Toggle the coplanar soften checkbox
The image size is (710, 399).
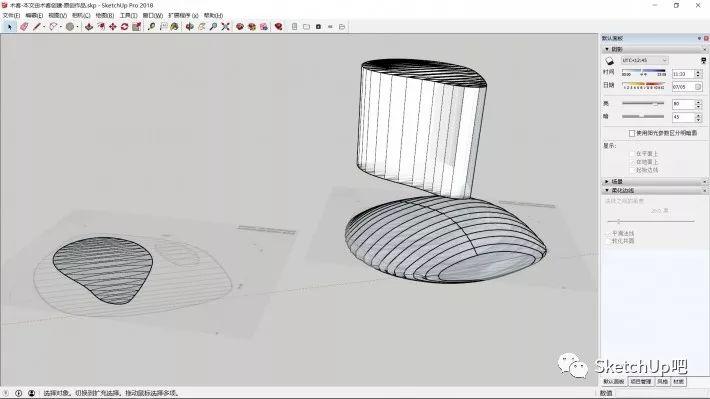(608, 241)
